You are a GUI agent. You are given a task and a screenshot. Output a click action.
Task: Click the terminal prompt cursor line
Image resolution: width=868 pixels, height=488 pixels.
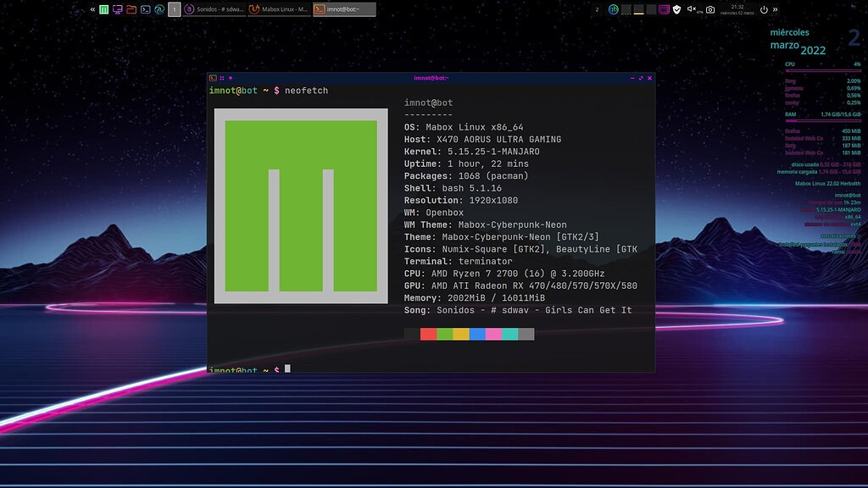(287, 369)
